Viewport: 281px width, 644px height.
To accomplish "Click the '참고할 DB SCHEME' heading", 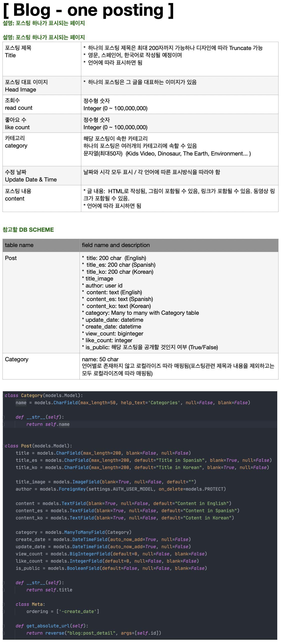I will pyautogui.click(x=28, y=230).
